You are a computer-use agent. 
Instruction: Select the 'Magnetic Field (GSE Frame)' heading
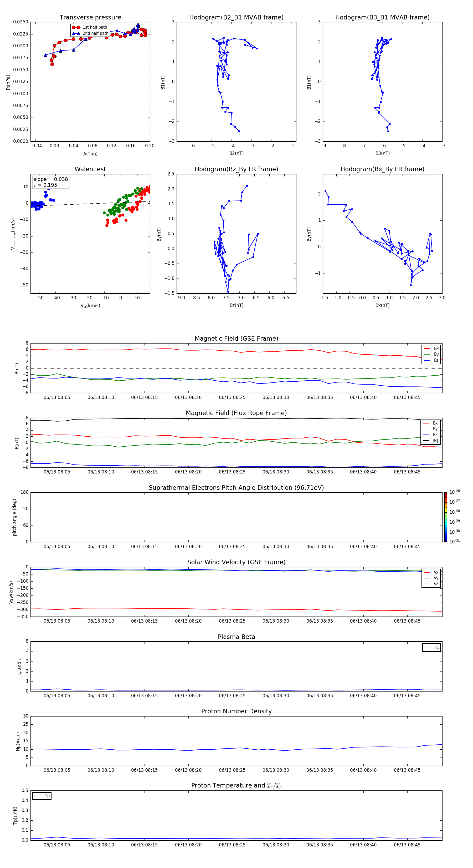(236, 339)
